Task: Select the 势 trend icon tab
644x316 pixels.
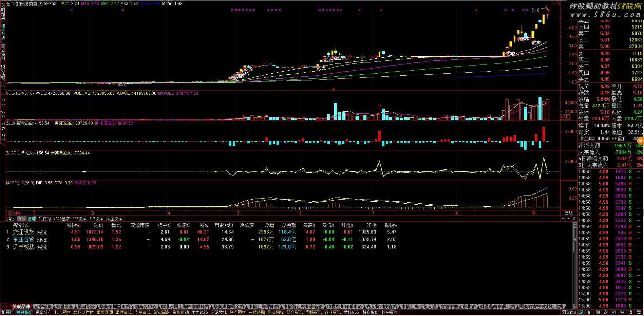Action: coord(614,312)
